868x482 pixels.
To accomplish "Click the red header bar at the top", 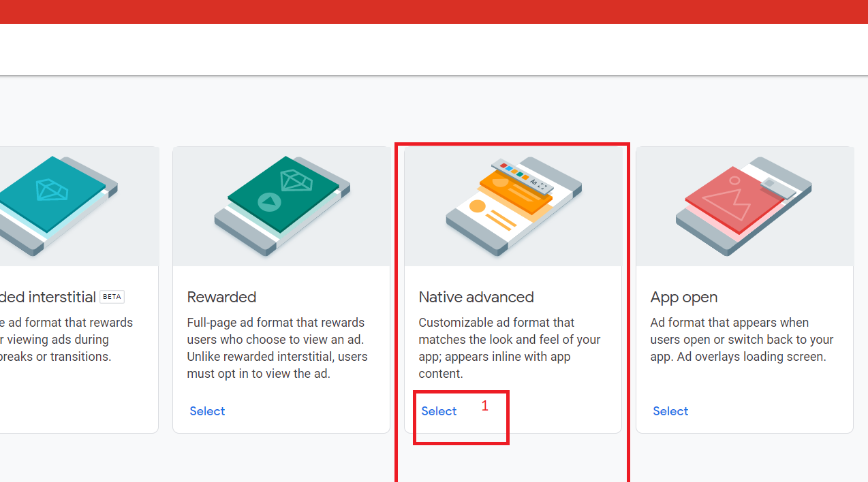I will coord(434,12).
